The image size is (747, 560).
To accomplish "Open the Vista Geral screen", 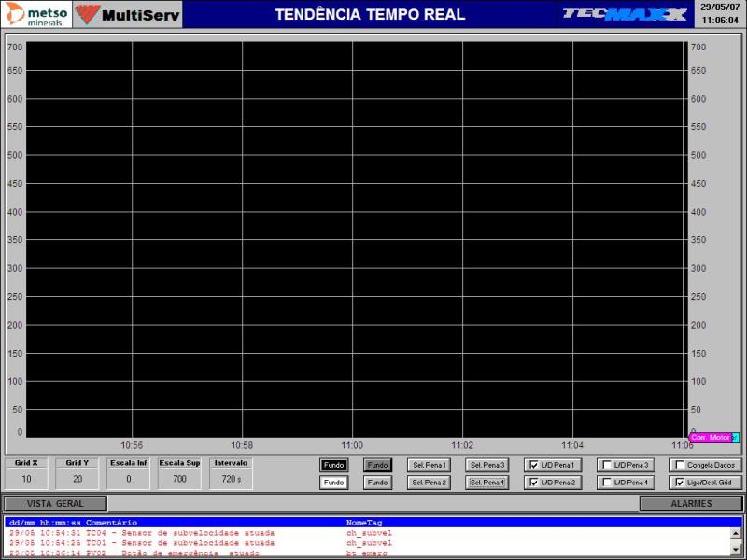I will click(55, 503).
